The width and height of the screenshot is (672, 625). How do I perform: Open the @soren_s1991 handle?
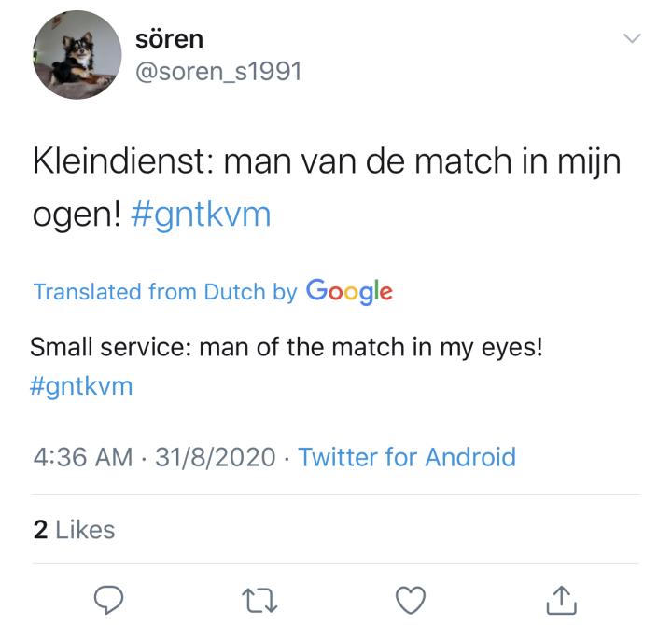coord(219,71)
